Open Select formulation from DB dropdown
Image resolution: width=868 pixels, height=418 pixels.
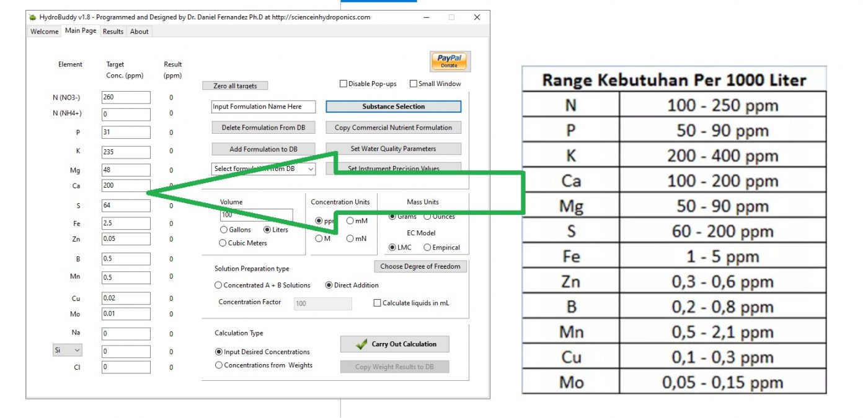click(263, 169)
